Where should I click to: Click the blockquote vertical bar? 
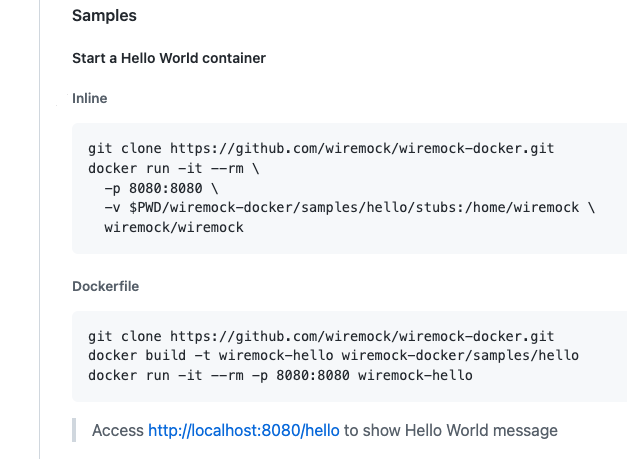74,430
